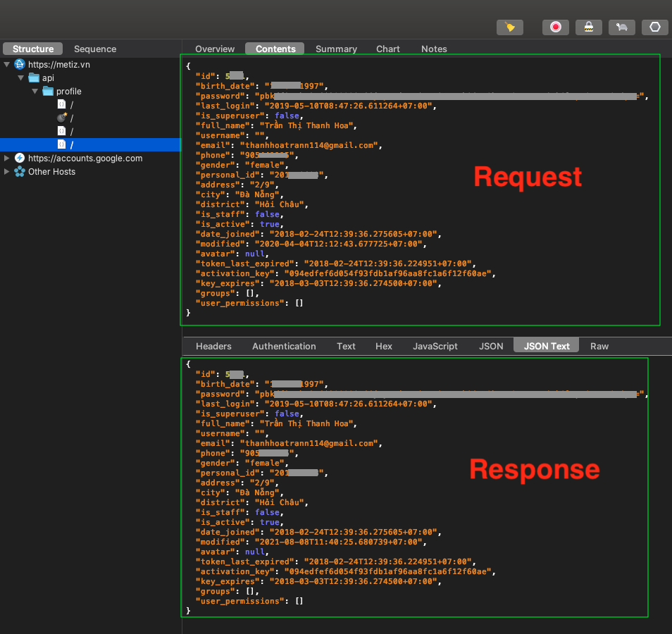The width and height of the screenshot is (672, 634).
Task: Switch to the Sequence view
Action: click(x=95, y=49)
